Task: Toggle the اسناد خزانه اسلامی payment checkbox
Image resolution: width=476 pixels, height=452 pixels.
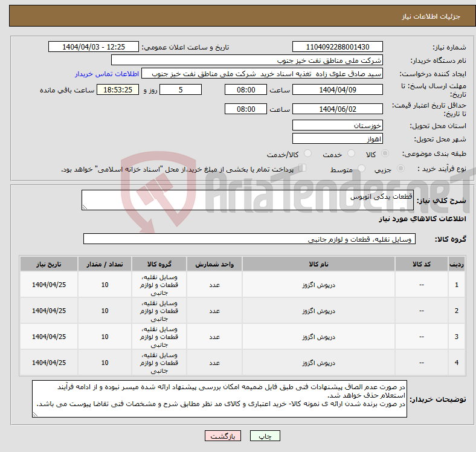Action: 302,168
